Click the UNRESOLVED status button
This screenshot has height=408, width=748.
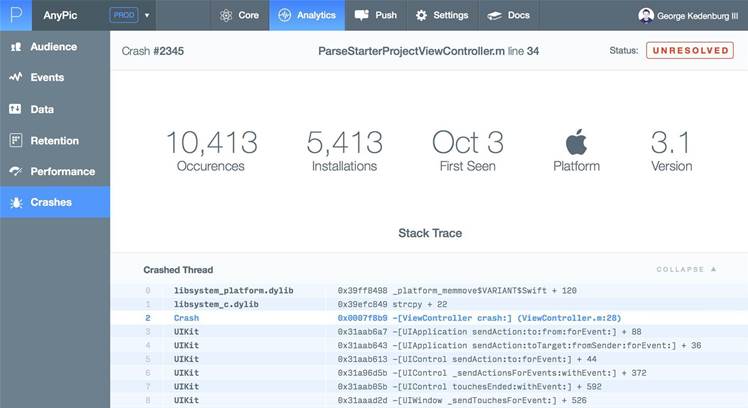click(x=689, y=50)
